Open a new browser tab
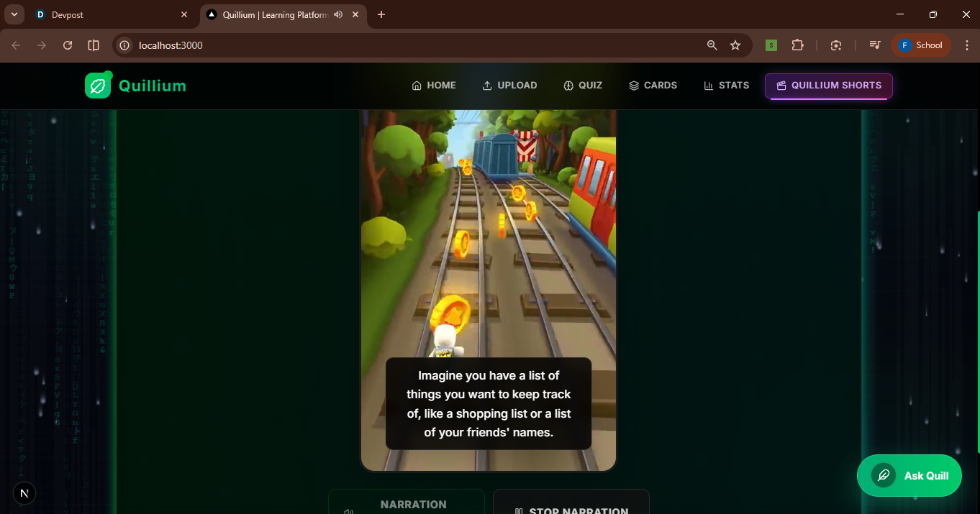This screenshot has width=980, height=514. point(381,14)
